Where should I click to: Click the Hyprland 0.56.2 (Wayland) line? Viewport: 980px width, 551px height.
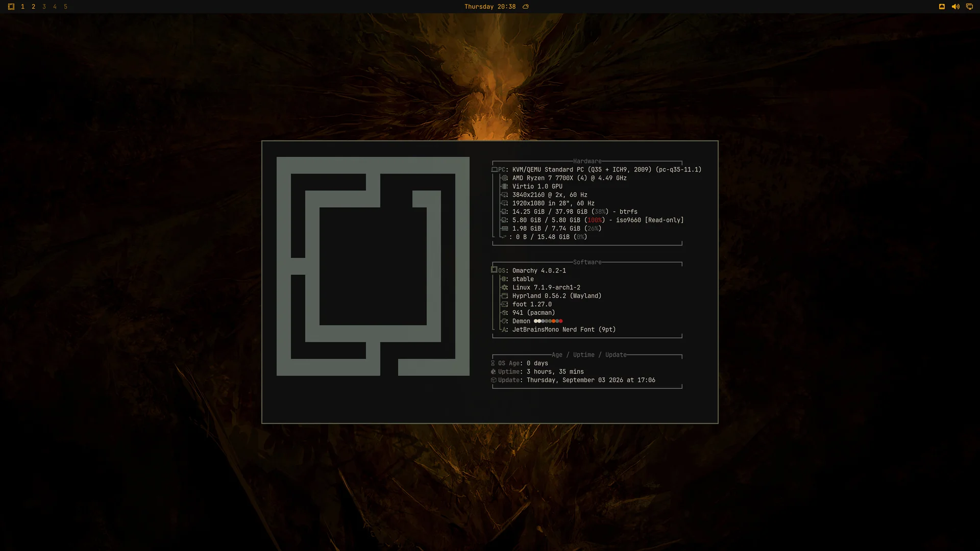(557, 296)
